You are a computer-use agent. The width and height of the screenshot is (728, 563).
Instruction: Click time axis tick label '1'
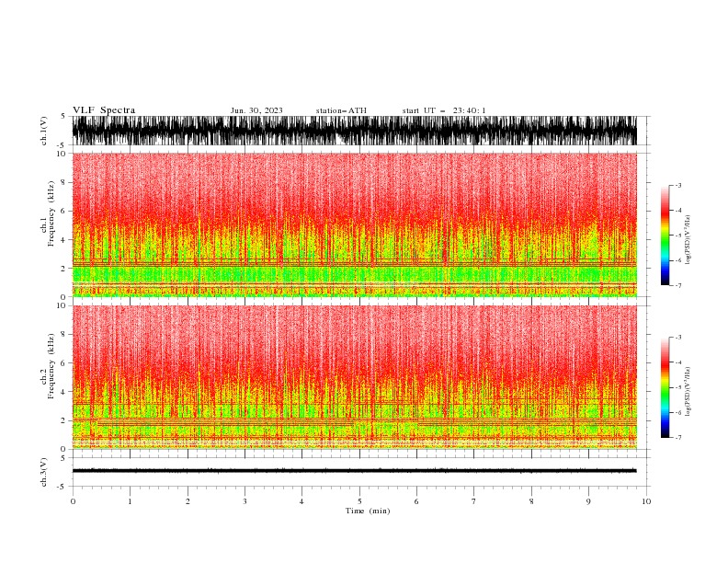pyautogui.click(x=130, y=501)
